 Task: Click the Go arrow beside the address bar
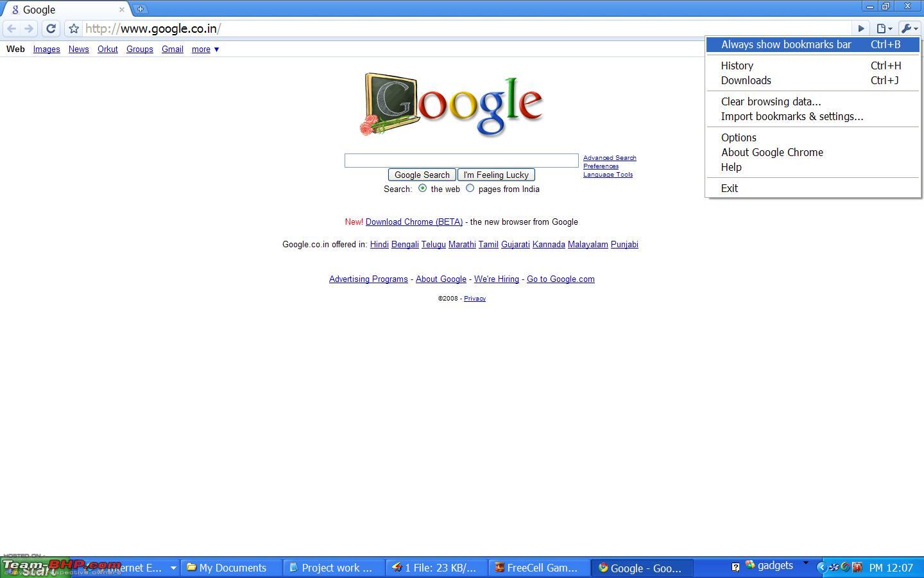[x=861, y=28]
